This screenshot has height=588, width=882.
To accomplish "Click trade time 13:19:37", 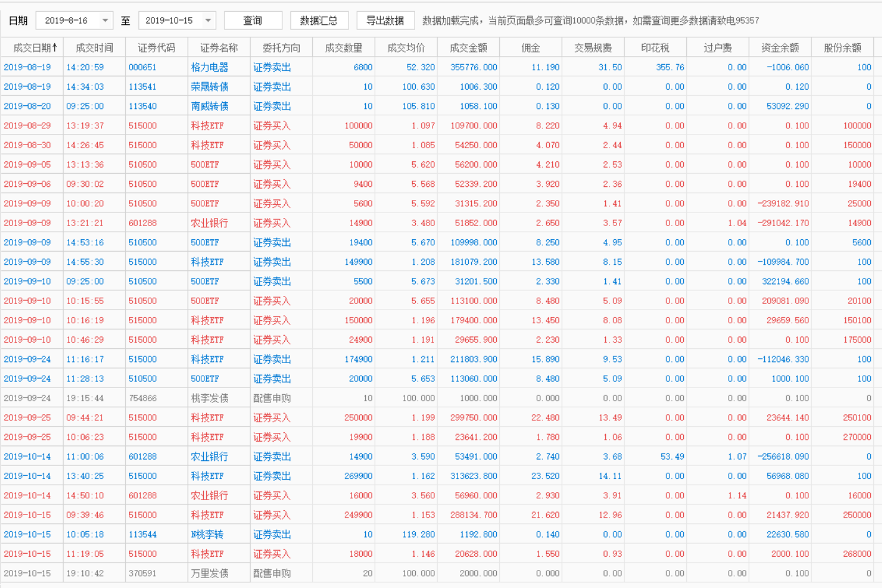I will coord(85,125).
